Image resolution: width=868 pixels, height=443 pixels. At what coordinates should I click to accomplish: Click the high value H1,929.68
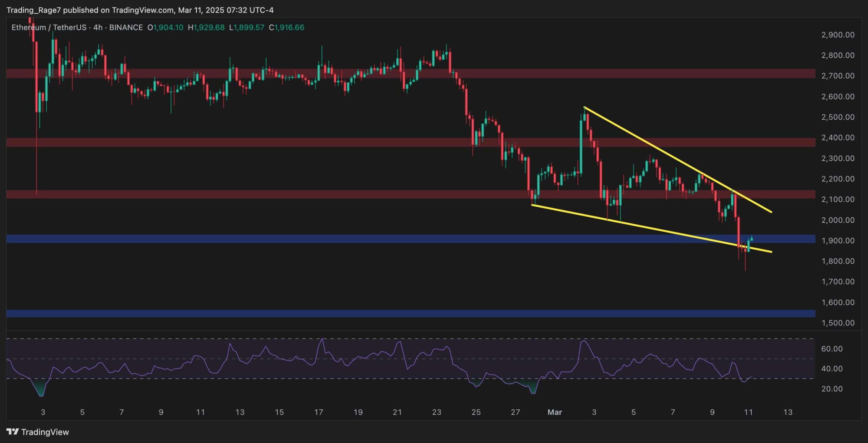click(x=206, y=27)
